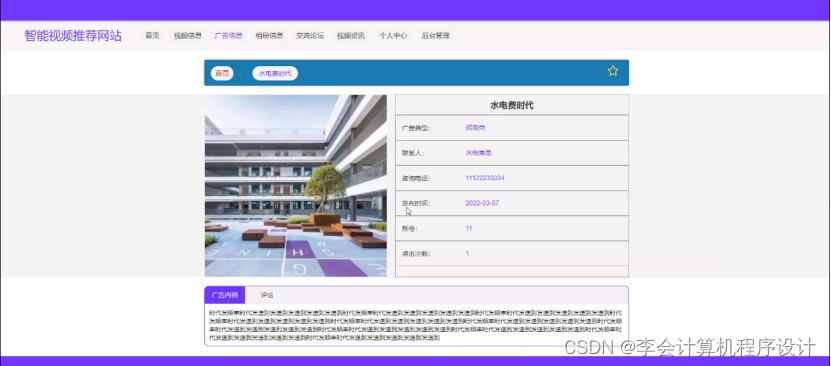Click the 首页 breadcrumb pill
Viewport: 831px width, 366px height.
click(x=222, y=73)
